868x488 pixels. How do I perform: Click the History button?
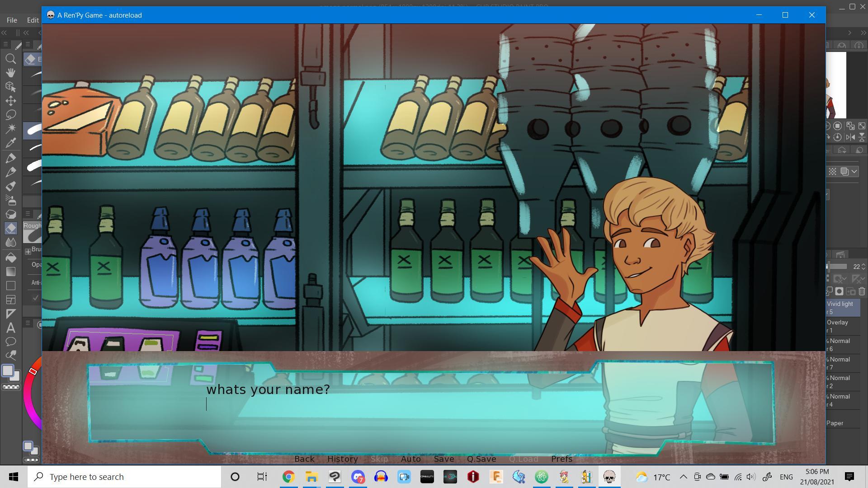tap(342, 459)
